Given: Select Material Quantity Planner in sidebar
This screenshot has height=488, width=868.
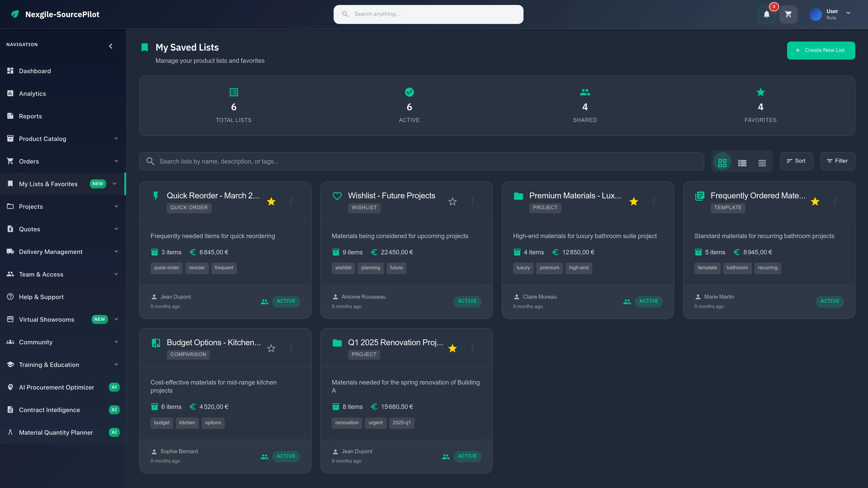Looking at the screenshot, I should pos(56,432).
